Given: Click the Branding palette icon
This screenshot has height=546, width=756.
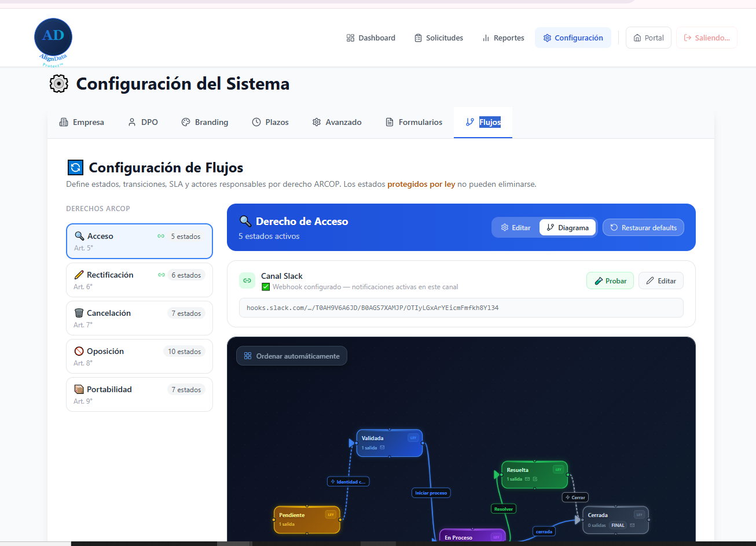Looking at the screenshot, I should tap(186, 122).
